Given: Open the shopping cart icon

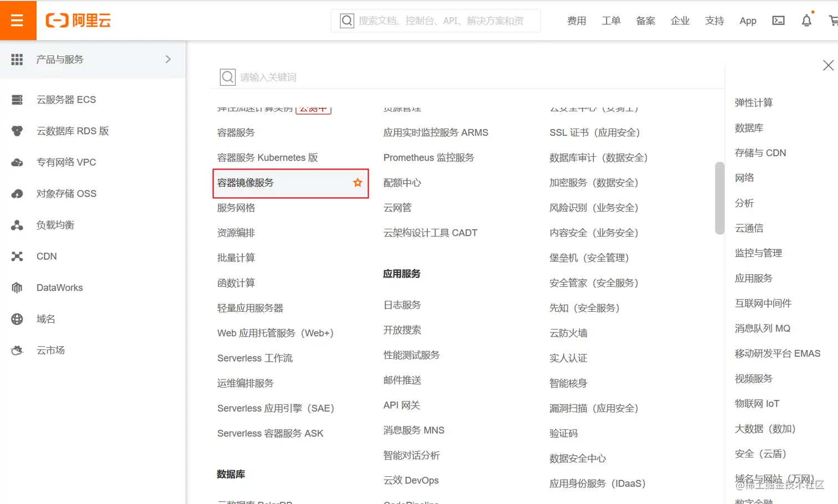Looking at the screenshot, I should [833, 20].
